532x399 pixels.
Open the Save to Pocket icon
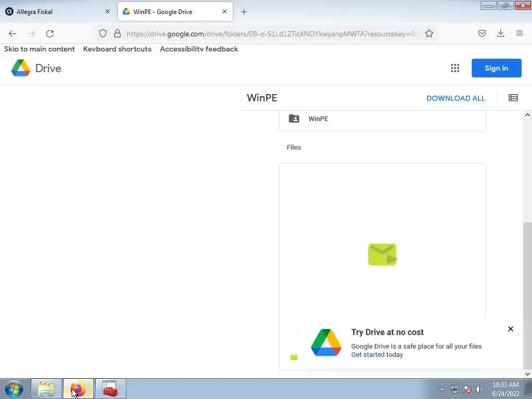tap(482, 33)
